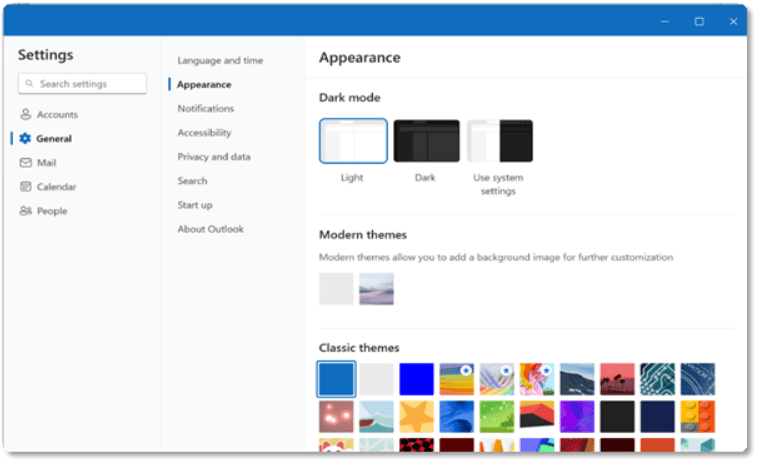Screen dimensions: 758x466
Task: Select the dark blue blueprint theme
Action: click(x=697, y=379)
